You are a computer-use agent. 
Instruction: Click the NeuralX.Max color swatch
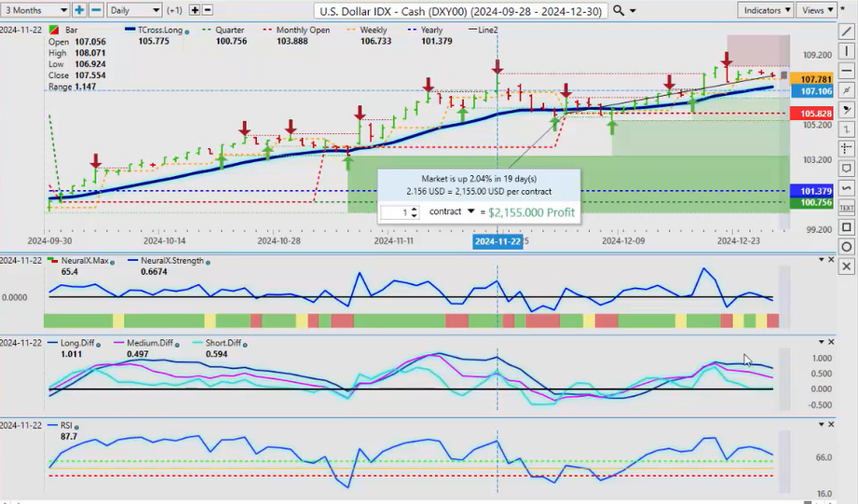[53, 261]
